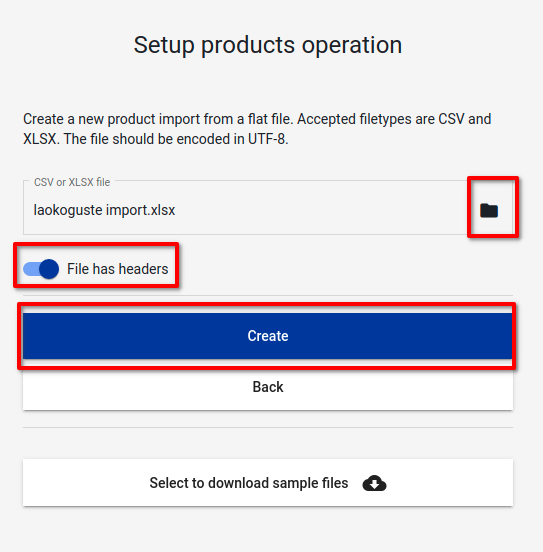
Task: Click the "encoded in UTF-8" text line
Action: point(156,139)
